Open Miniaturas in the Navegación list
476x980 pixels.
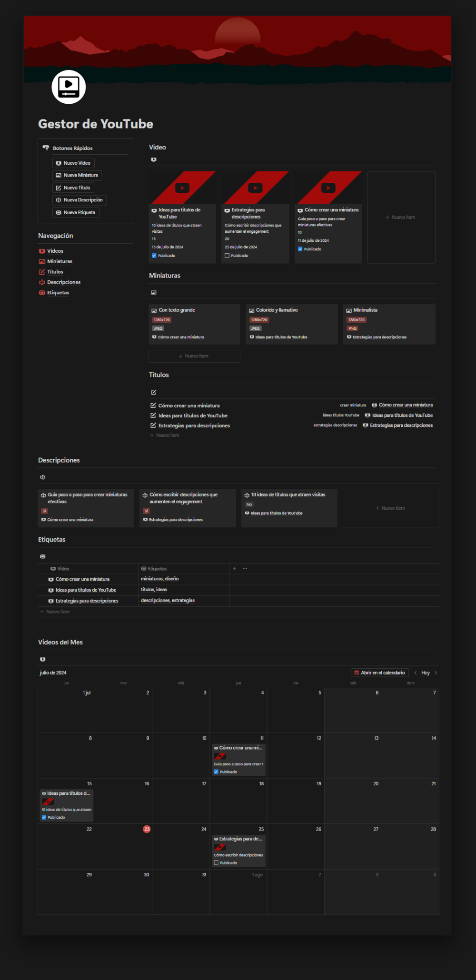pos(60,261)
